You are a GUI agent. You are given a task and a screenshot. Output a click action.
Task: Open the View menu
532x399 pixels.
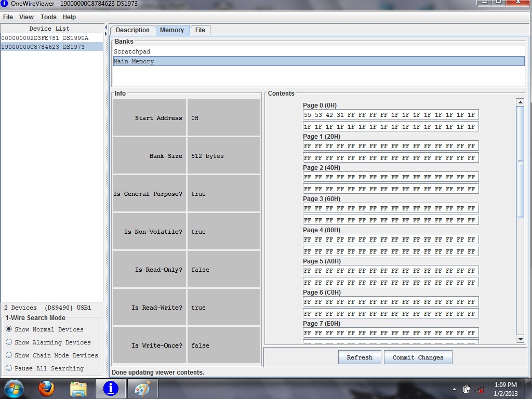coord(26,17)
